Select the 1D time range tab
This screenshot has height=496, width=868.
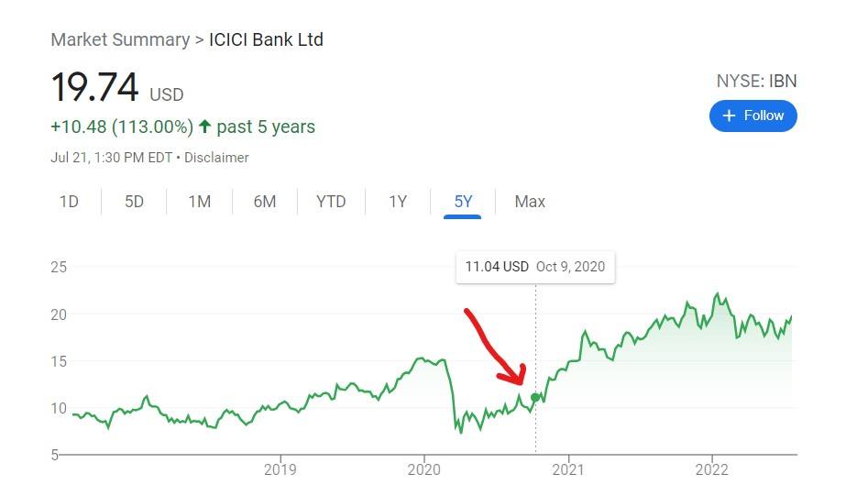coord(69,202)
